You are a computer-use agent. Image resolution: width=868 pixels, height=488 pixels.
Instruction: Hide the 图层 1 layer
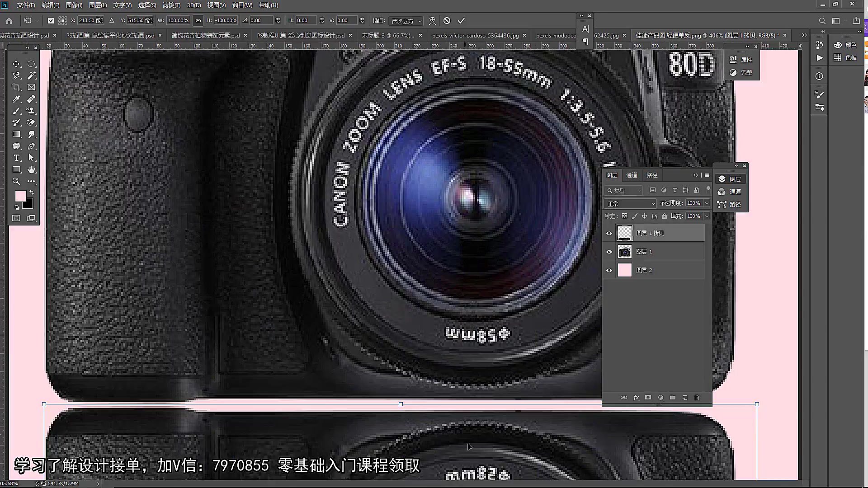tap(609, 252)
